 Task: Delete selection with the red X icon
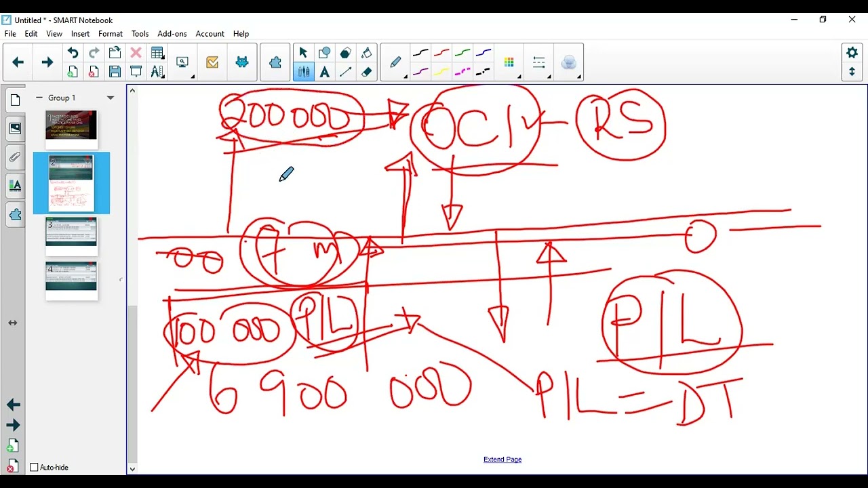136,53
